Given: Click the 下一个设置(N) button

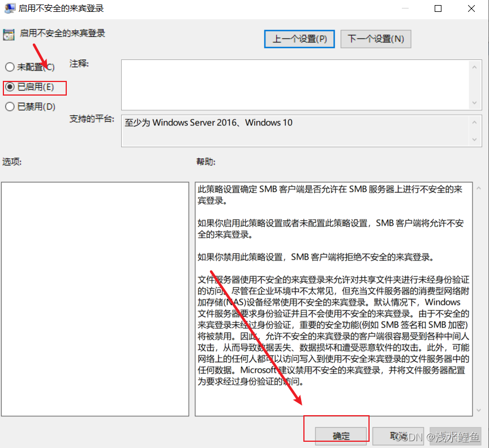Looking at the screenshot, I should (x=376, y=39).
